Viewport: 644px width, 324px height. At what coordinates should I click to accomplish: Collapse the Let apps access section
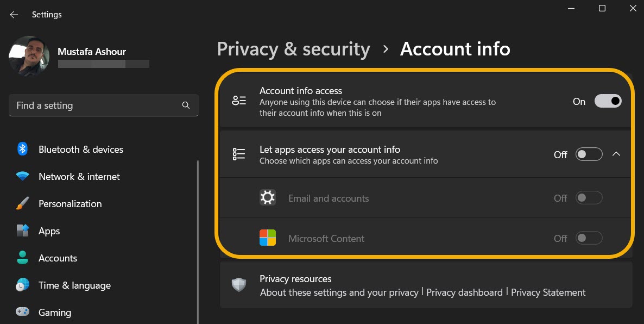(616, 154)
